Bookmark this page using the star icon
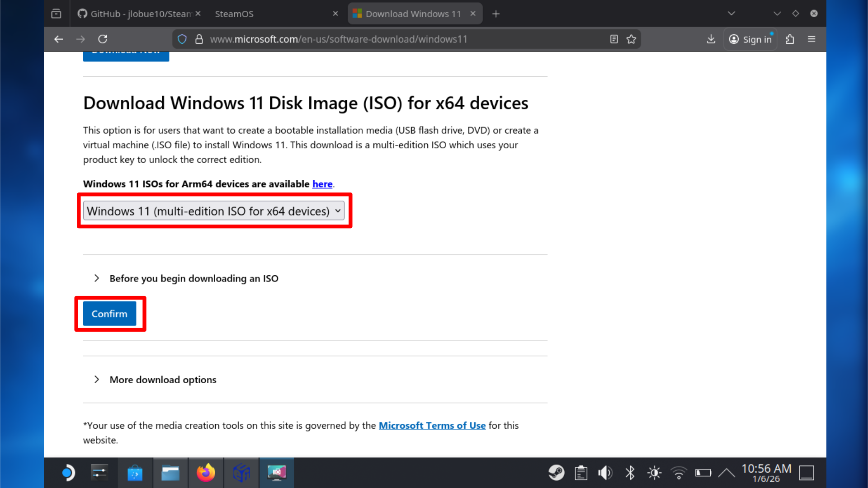868x488 pixels. tap(632, 39)
